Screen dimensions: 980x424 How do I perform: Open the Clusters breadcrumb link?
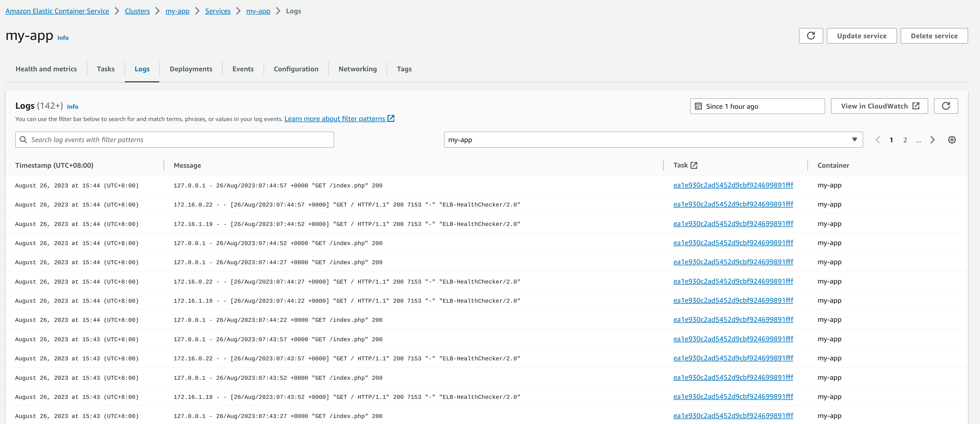(x=137, y=11)
